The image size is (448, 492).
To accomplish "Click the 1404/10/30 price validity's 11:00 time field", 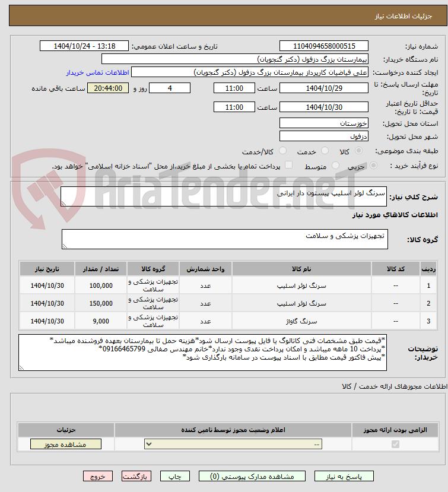I will click(234, 107).
